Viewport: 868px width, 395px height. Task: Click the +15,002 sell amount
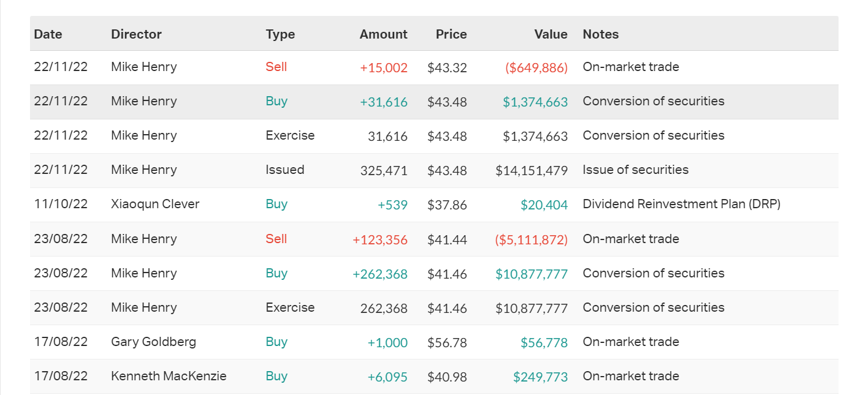[383, 67]
